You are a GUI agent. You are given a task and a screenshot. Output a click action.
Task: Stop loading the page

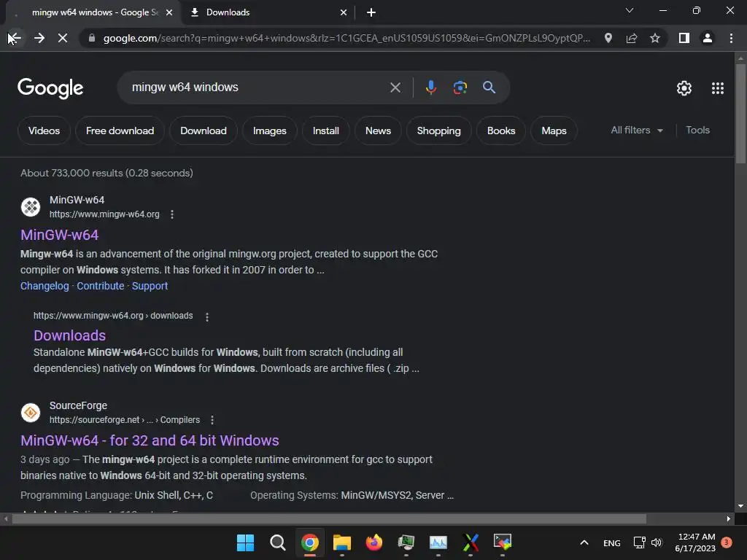tap(63, 38)
